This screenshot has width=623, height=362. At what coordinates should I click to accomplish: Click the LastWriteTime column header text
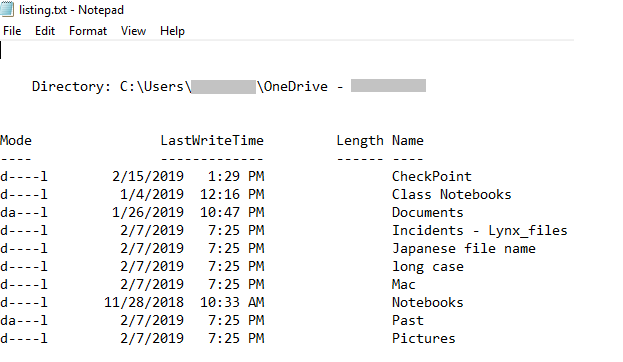[212, 140]
